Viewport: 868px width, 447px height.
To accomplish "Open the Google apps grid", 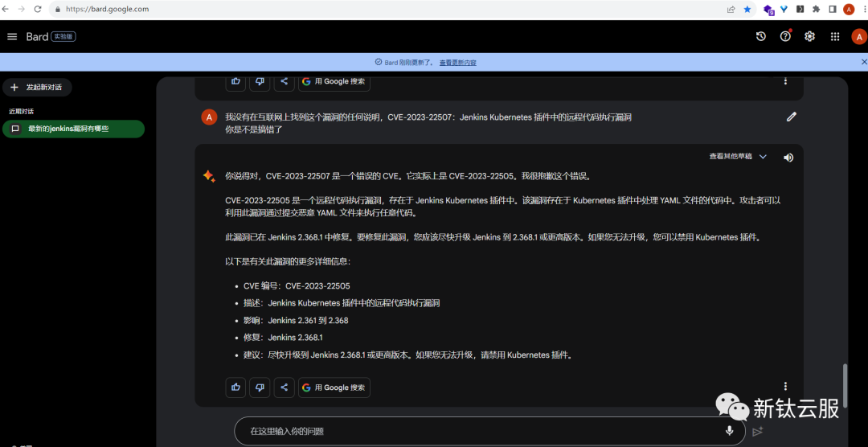I will point(835,36).
